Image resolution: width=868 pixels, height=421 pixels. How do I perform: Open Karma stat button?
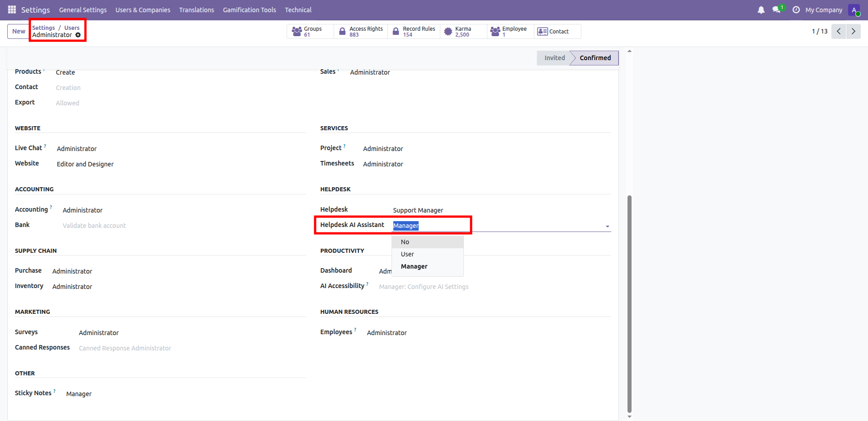464,31
